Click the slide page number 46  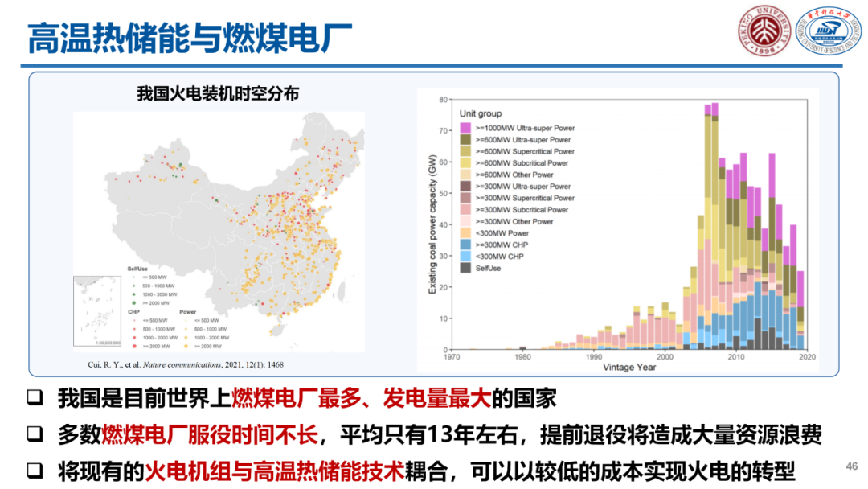[x=853, y=466]
